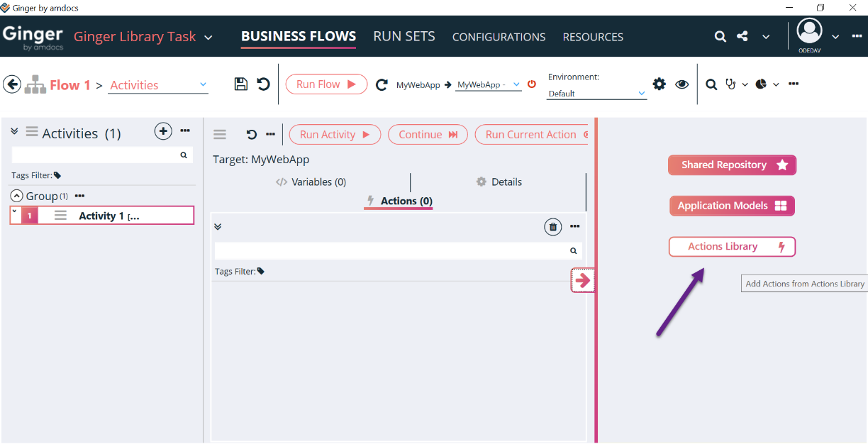Select Activity 1 in the activities list
868x444 pixels.
click(x=101, y=216)
